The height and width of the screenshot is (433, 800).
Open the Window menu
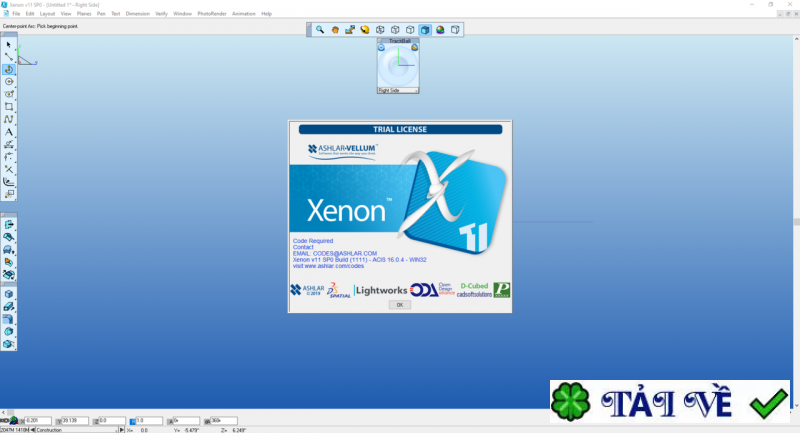pos(182,14)
